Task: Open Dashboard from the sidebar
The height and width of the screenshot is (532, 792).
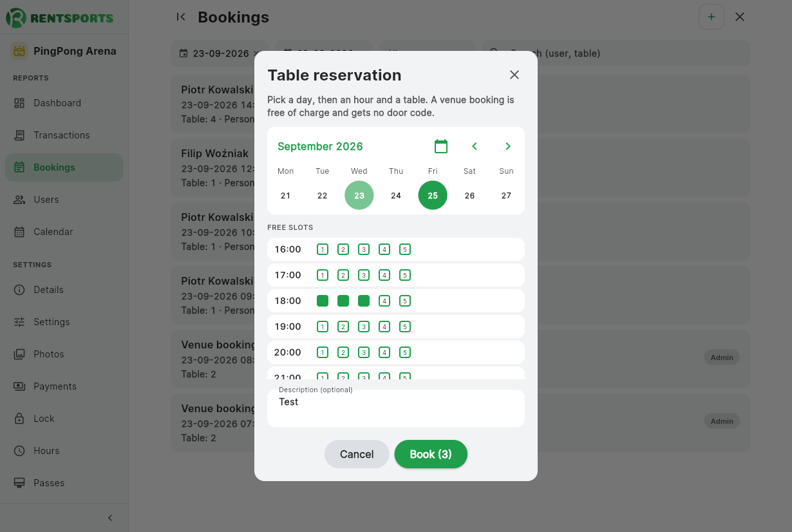Action: click(x=64, y=103)
